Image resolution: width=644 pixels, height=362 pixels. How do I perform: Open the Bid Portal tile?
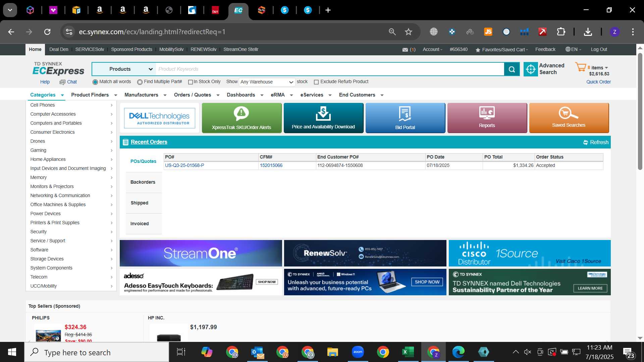coord(405,118)
